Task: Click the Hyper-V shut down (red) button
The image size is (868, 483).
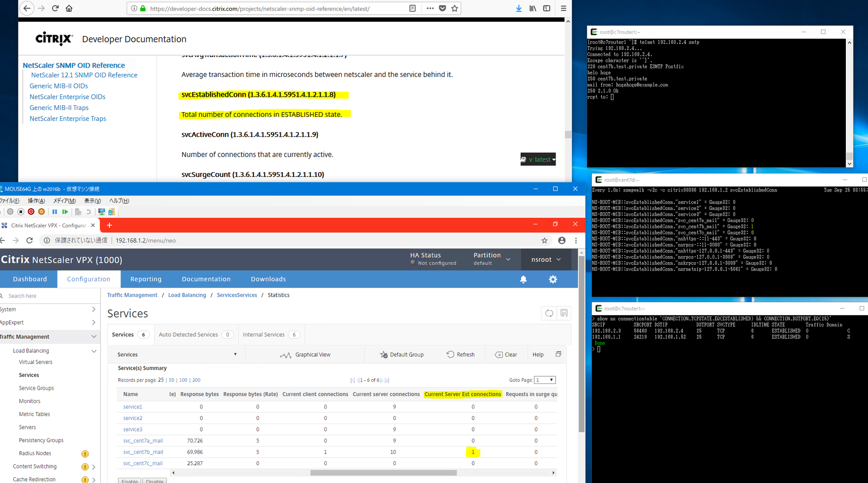Action: click(31, 212)
